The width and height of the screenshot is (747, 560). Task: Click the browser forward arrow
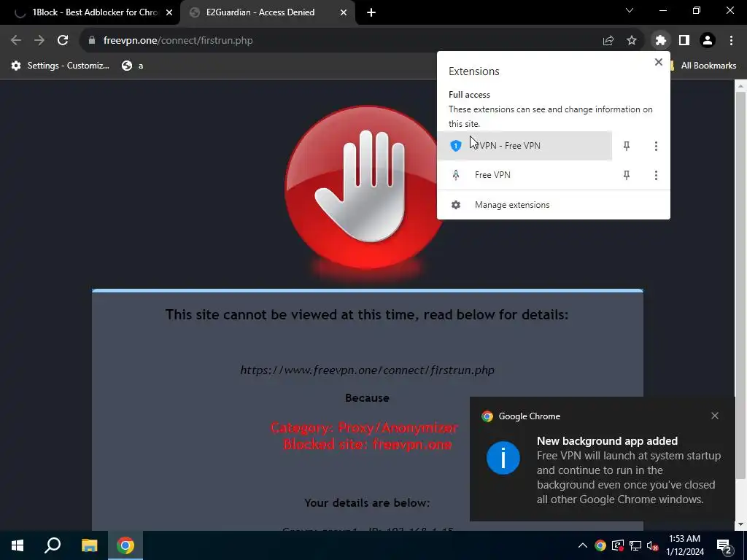[x=39, y=41]
